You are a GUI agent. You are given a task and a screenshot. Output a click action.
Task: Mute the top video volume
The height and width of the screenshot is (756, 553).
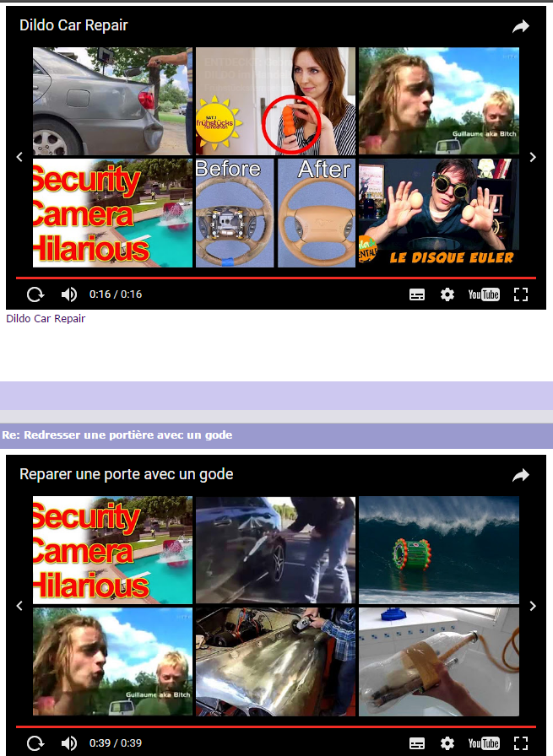[68, 294]
